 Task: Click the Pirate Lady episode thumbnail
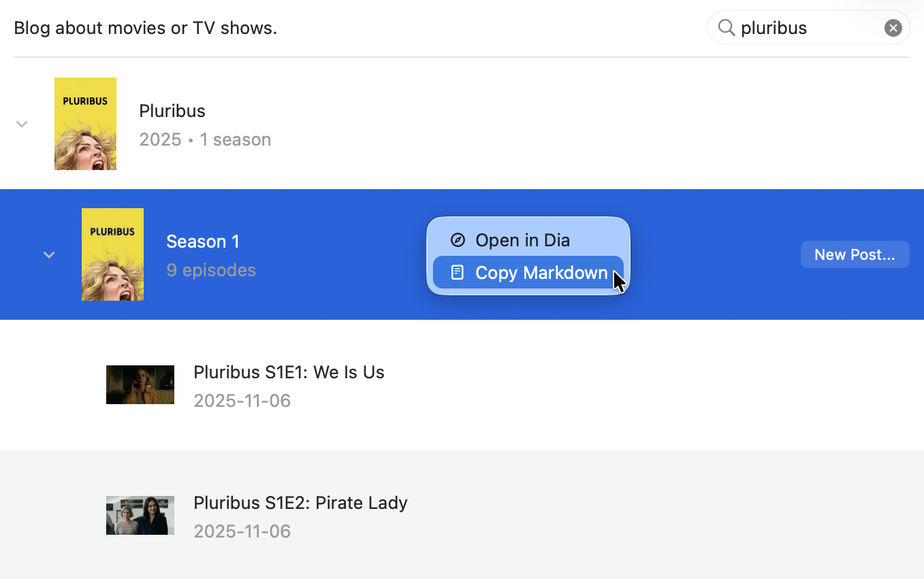click(x=140, y=515)
